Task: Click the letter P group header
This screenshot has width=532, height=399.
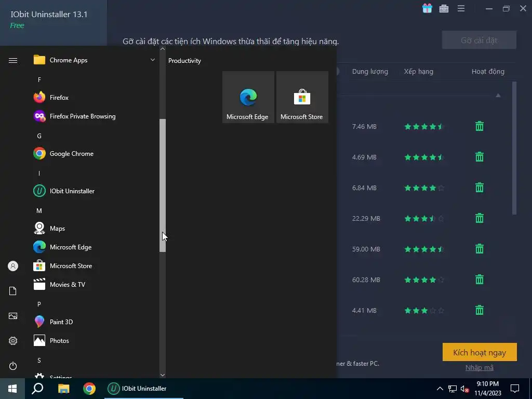Action: point(39,304)
